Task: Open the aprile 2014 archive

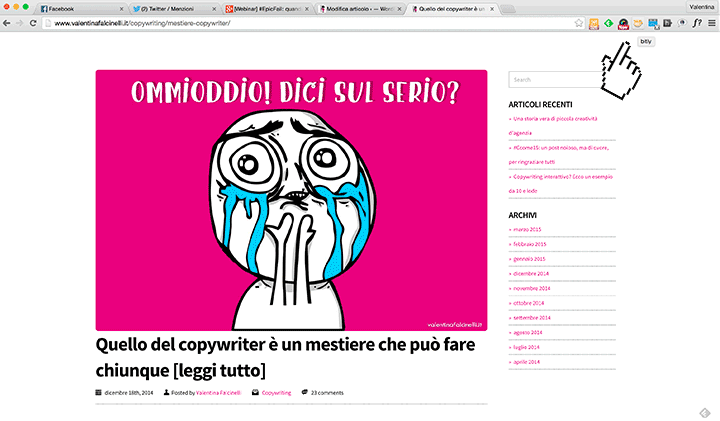Action: point(526,362)
